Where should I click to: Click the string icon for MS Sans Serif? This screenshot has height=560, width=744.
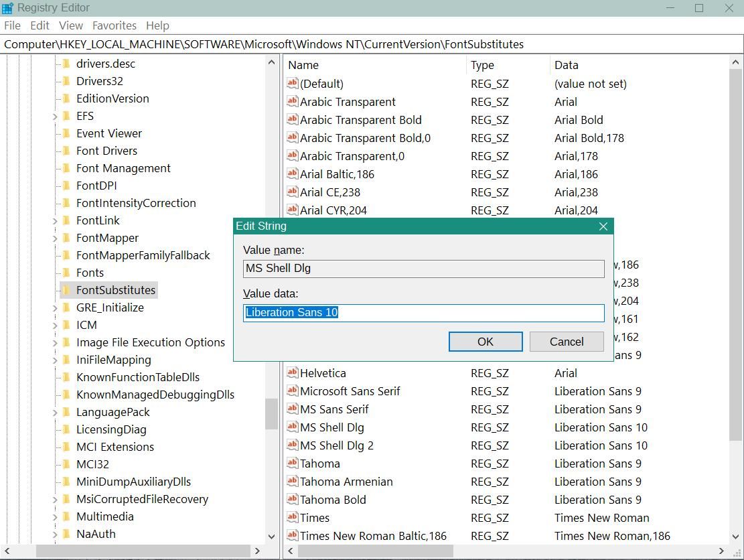click(292, 409)
